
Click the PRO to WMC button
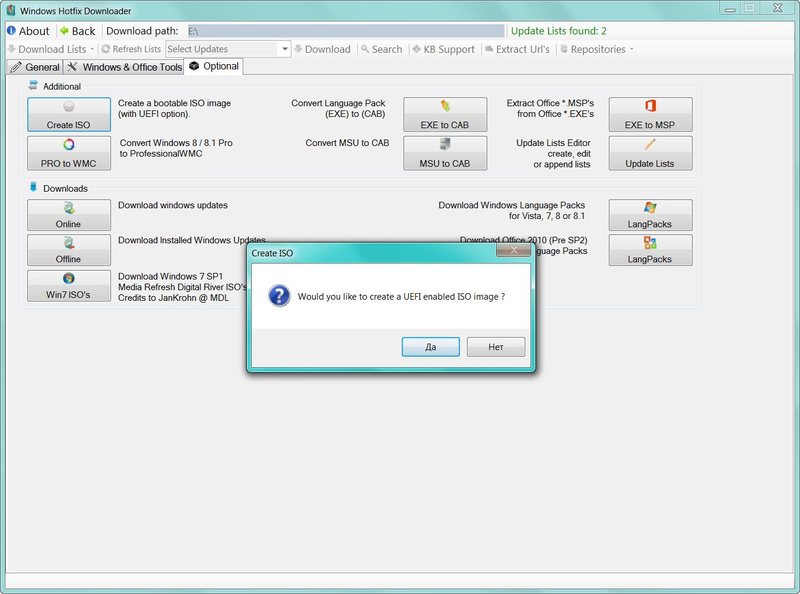point(69,153)
